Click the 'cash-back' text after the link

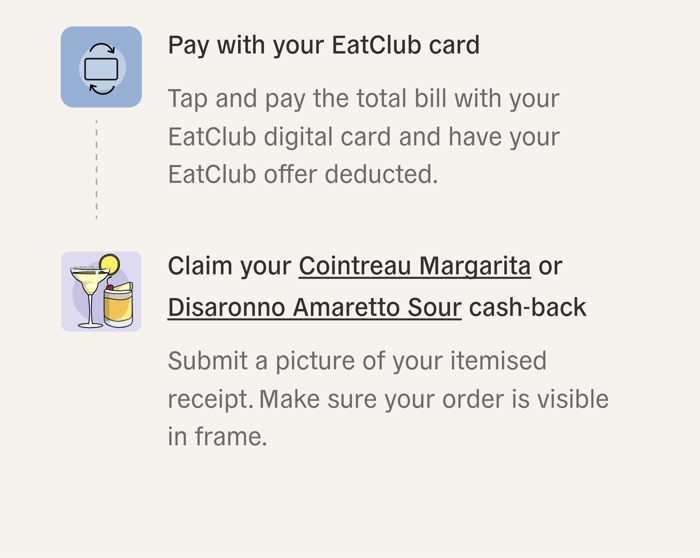click(x=527, y=307)
